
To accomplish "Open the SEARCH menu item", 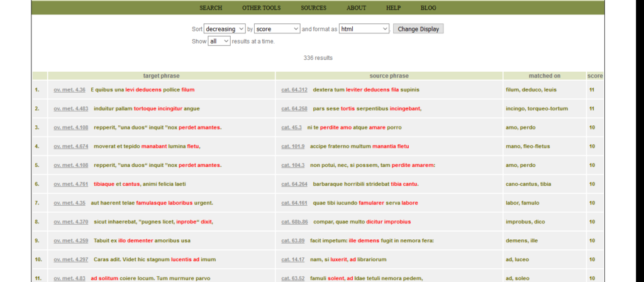I will point(211,8).
